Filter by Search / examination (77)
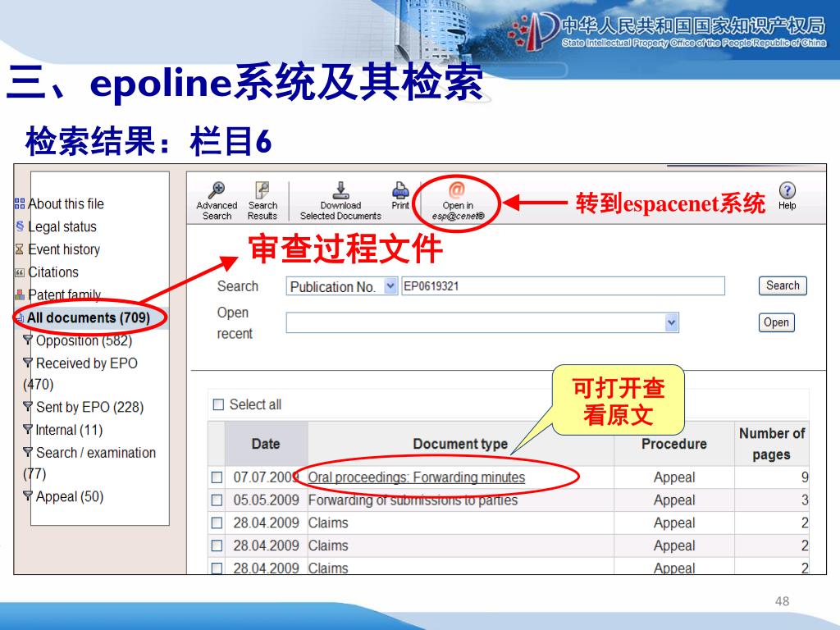 [89, 463]
